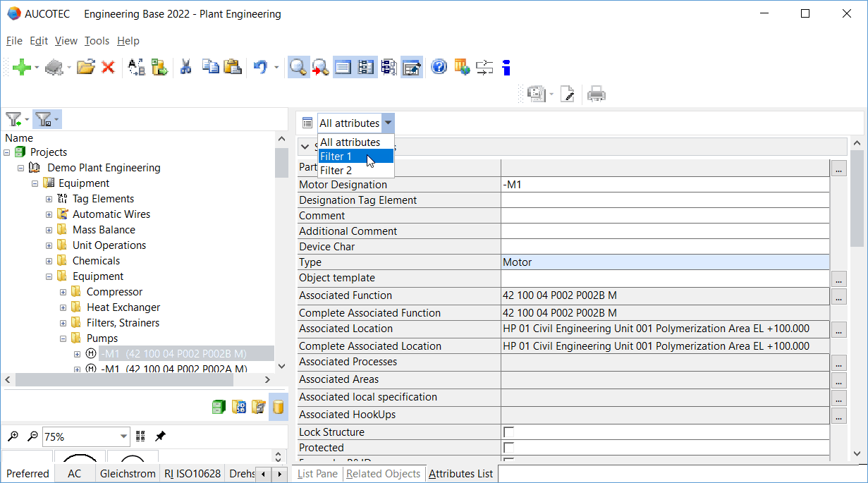Viewport: 868px width, 483px height.
Task: Click the Paste clipboard icon
Action: coord(232,68)
